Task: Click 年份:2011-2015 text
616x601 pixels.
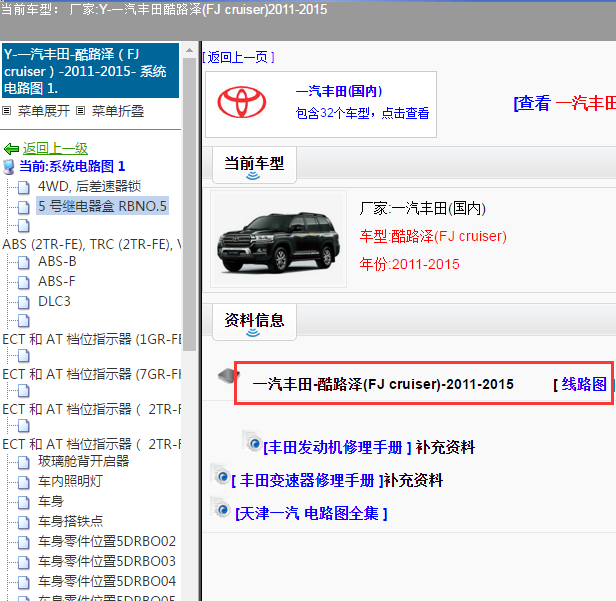Action: 409,264
